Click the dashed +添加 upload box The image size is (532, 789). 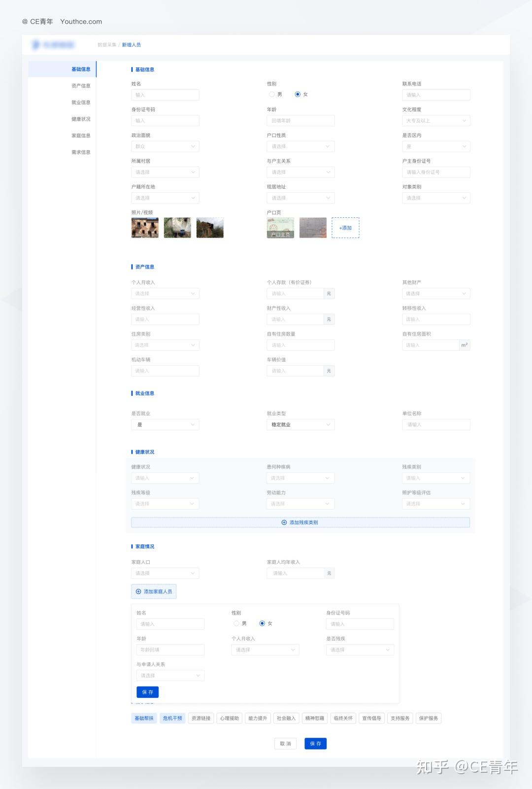point(345,228)
